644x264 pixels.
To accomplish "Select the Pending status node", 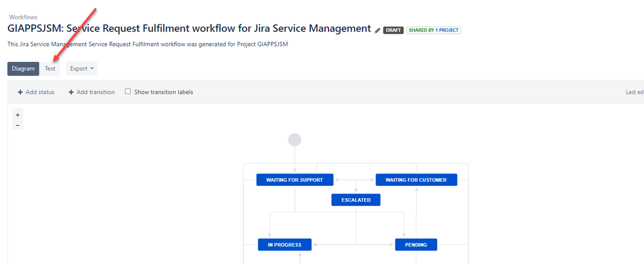I will click(x=416, y=245).
